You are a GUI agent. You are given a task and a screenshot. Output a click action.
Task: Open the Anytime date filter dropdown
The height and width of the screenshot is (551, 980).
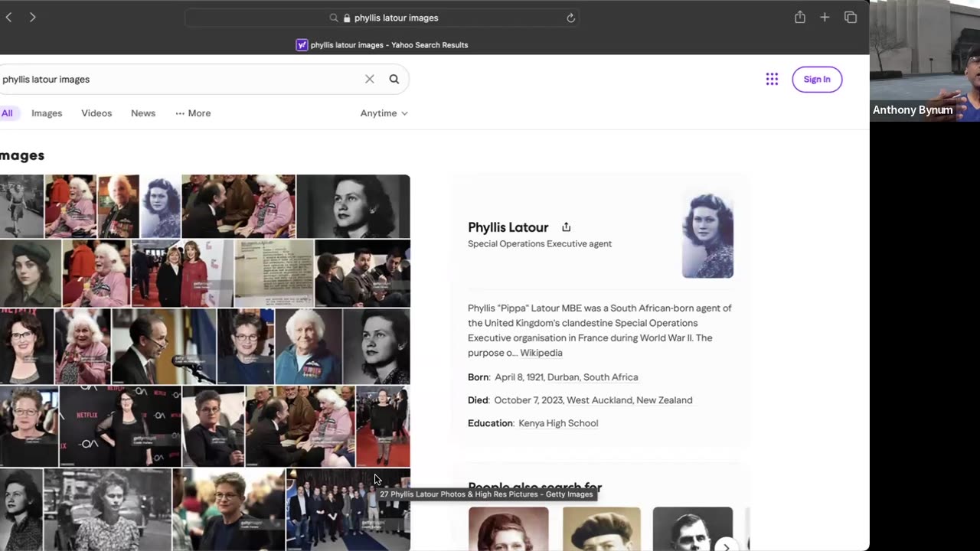point(384,113)
